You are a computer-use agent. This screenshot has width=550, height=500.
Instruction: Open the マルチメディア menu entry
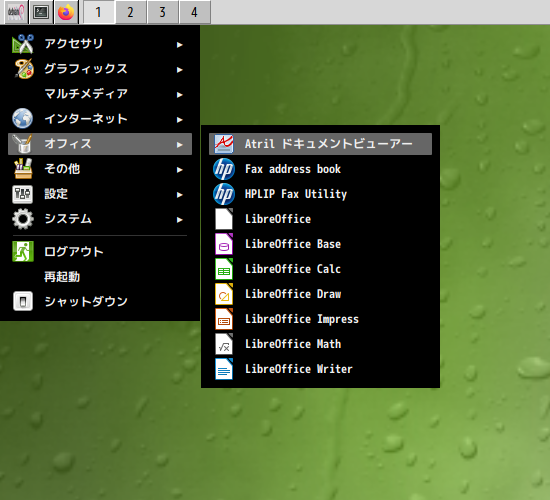[100, 94]
